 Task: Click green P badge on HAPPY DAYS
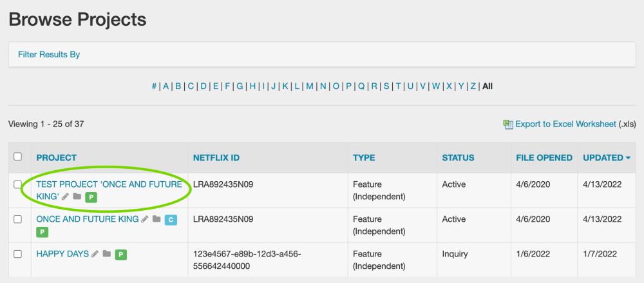[x=120, y=255]
